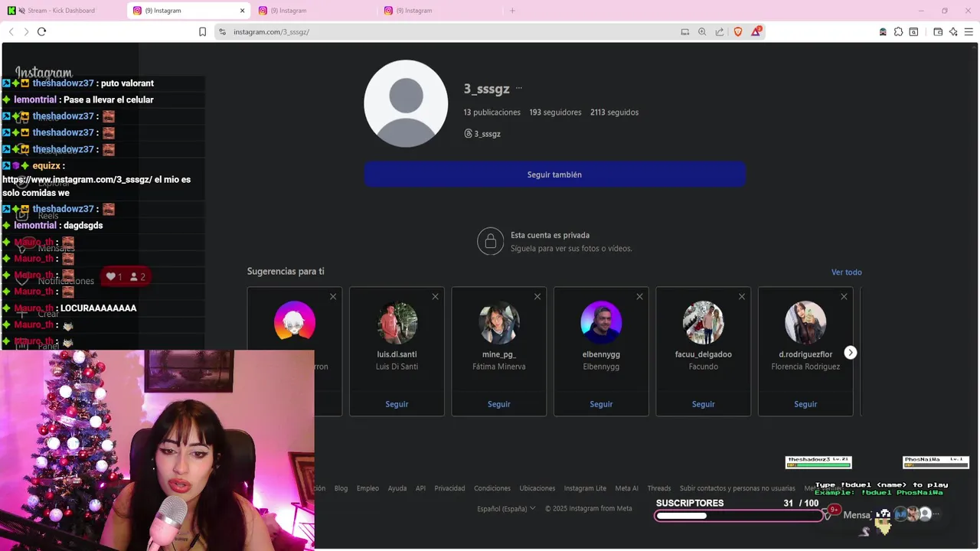Open the API footer link
The image size is (980, 551).
420,488
